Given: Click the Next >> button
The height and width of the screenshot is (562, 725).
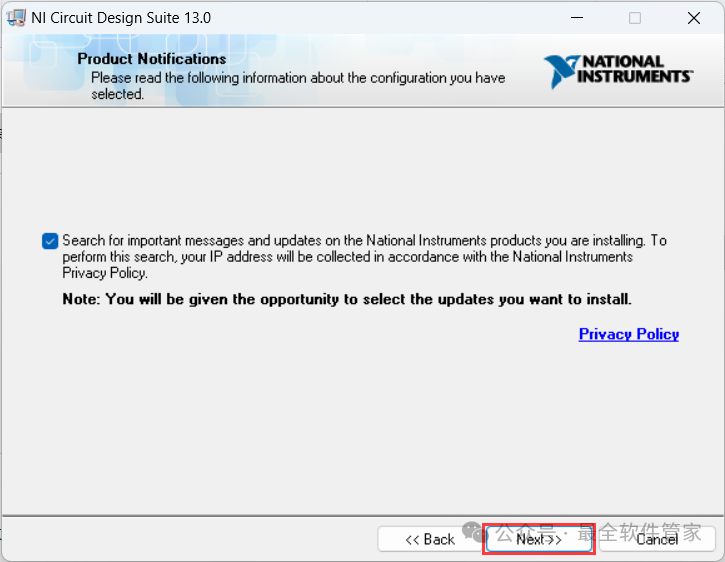Looking at the screenshot, I should (539, 539).
